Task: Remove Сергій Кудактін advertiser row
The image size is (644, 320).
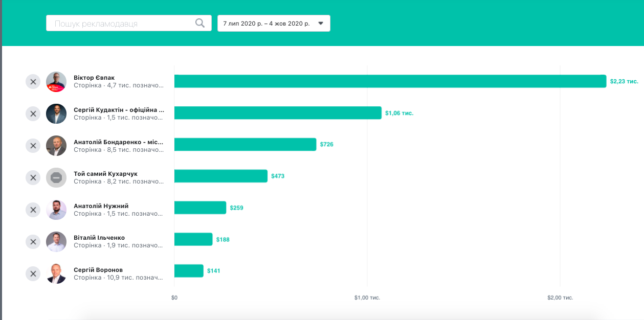Action: [33, 113]
